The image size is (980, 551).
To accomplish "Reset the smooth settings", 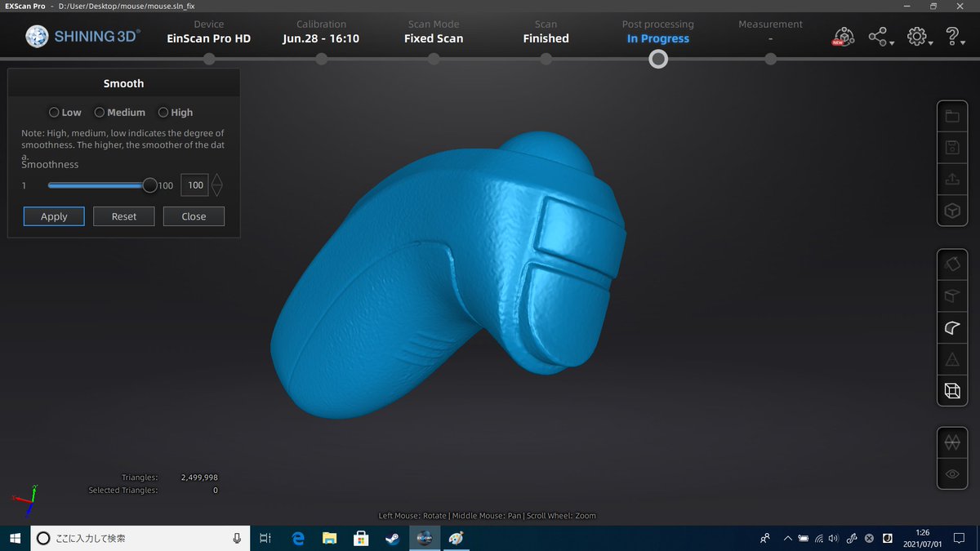I will click(124, 216).
